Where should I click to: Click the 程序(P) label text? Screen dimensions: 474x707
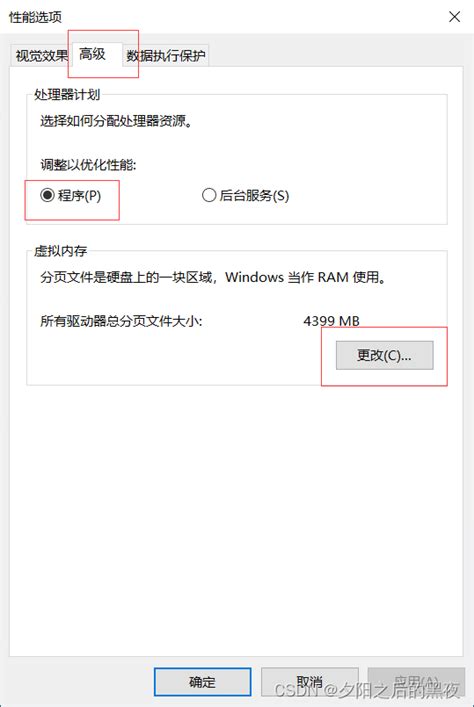coord(79,195)
